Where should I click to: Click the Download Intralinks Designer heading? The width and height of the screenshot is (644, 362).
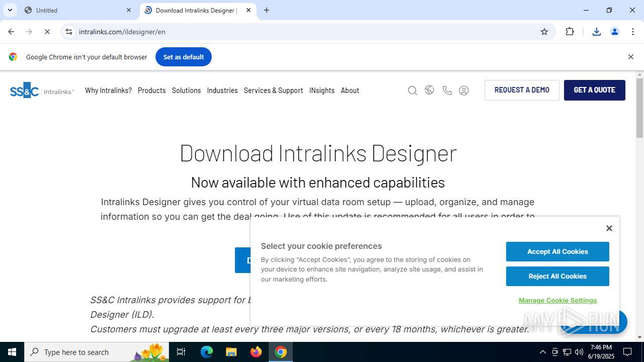click(x=318, y=153)
